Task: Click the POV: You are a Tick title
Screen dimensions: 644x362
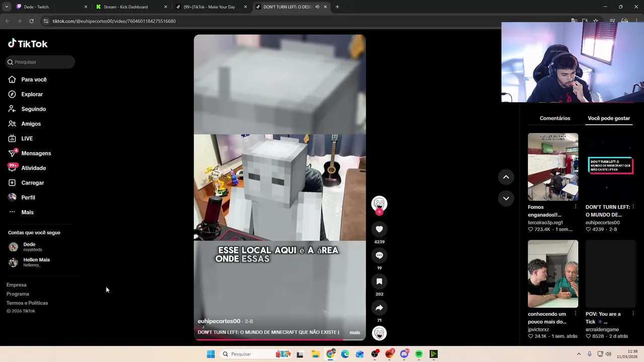Action: (x=603, y=318)
